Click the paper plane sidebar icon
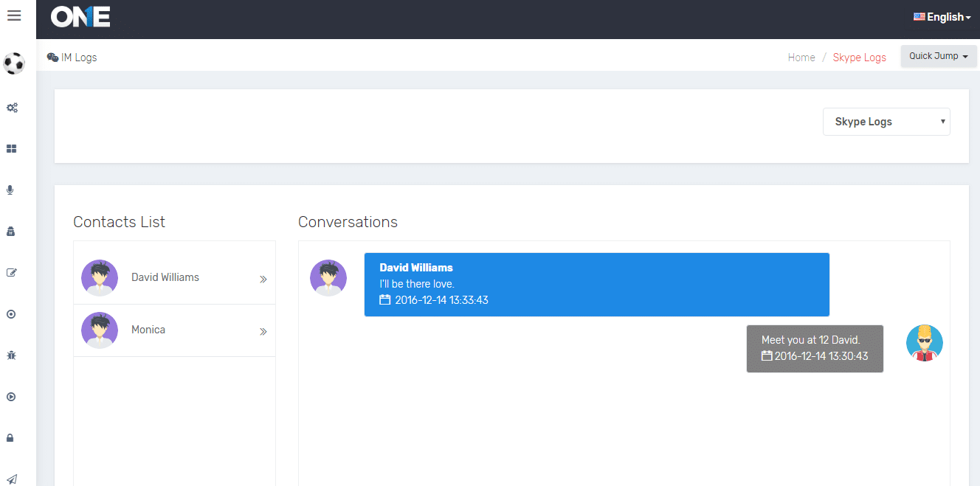980x486 pixels. click(x=11, y=479)
